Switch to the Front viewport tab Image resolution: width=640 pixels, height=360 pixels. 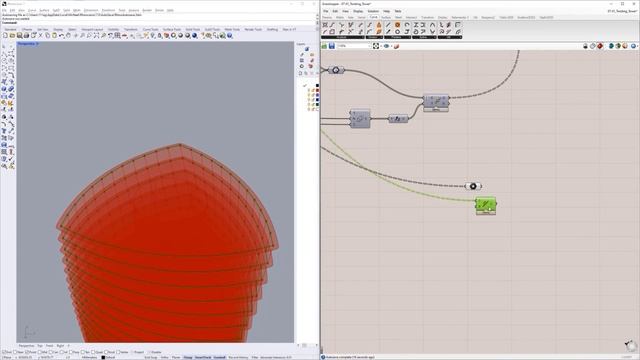49,345
